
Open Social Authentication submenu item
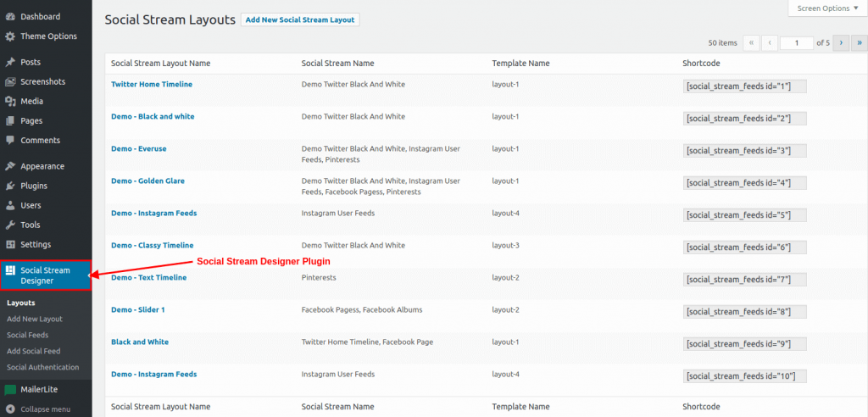42,367
